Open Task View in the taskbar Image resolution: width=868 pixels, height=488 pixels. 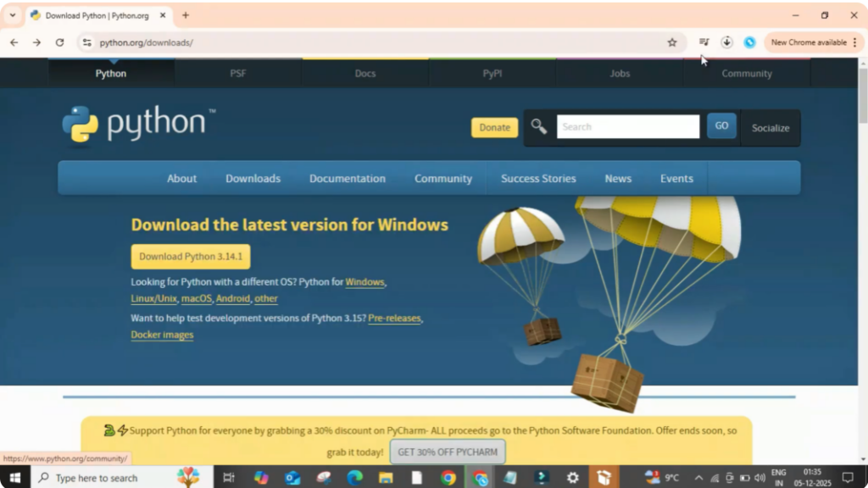pos(229,477)
